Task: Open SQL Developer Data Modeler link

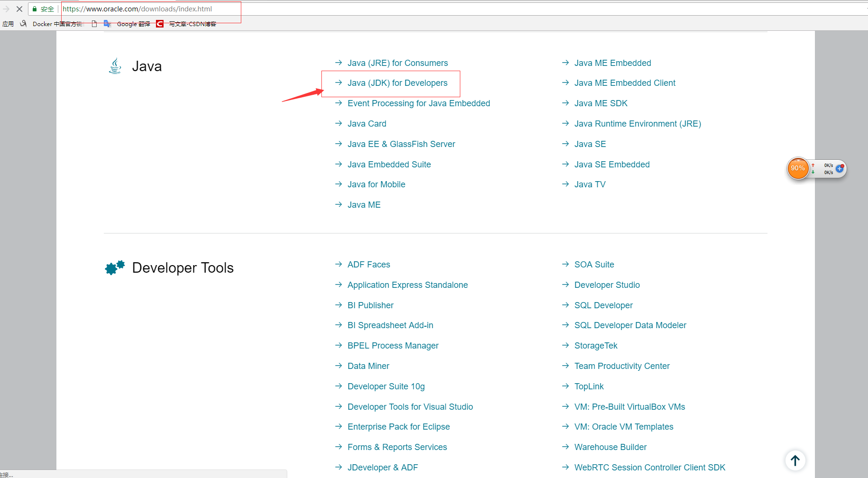Action: tap(630, 325)
